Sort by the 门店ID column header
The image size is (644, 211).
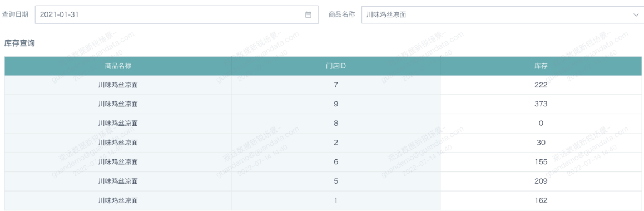[336, 66]
